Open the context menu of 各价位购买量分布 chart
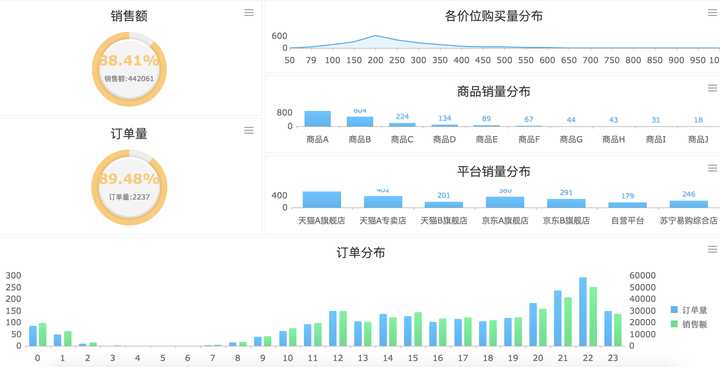The width and height of the screenshot is (720, 367). click(713, 12)
